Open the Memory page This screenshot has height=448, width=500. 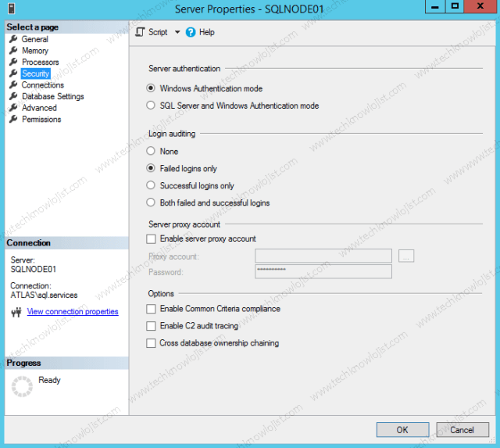pyautogui.click(x=35, y=51)
